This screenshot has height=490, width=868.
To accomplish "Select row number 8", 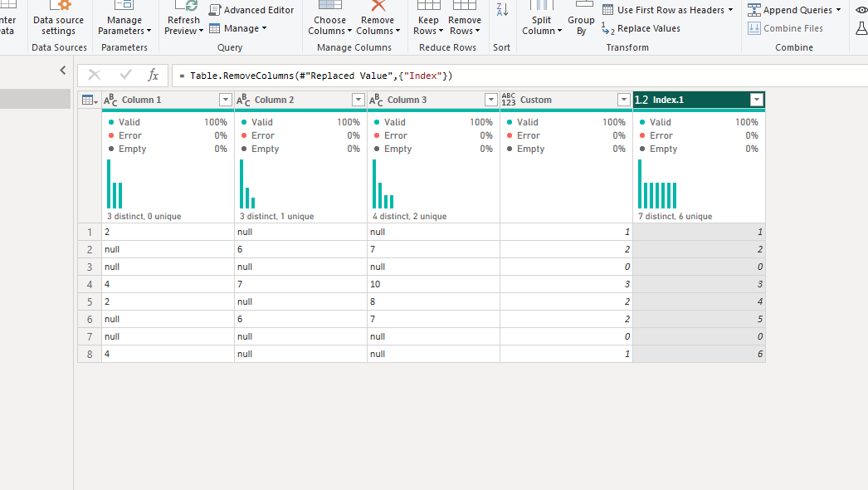I will [90, 354].
